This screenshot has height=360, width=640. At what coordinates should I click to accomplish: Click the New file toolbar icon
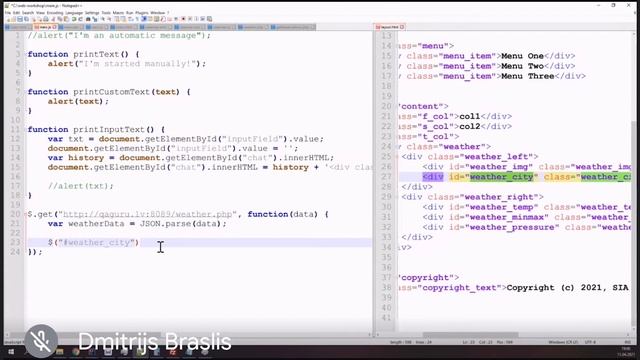(x=8, y=19)
